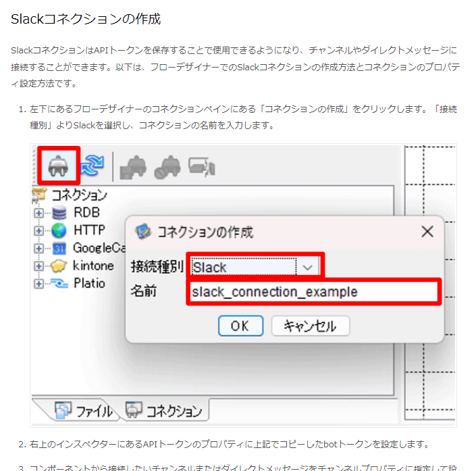Expand the Platio tree node
Viewport: 476px width, 471px height.
click(38, 284)
